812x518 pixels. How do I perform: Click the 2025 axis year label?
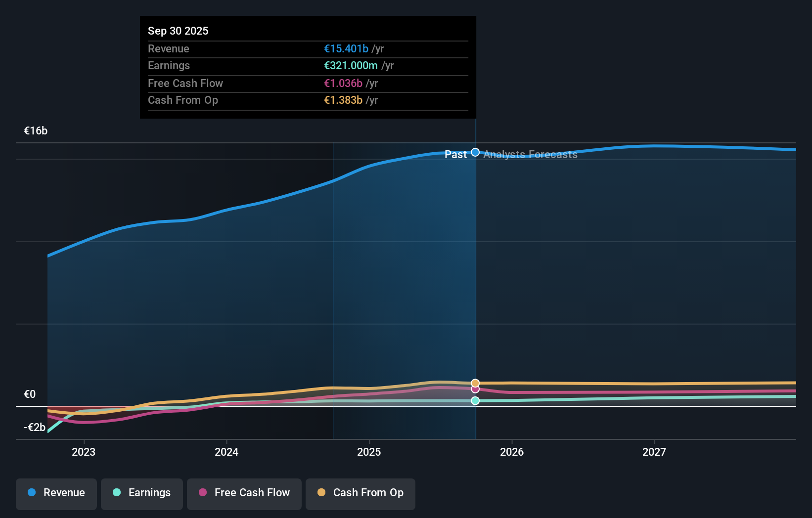[x=369, y=452]
